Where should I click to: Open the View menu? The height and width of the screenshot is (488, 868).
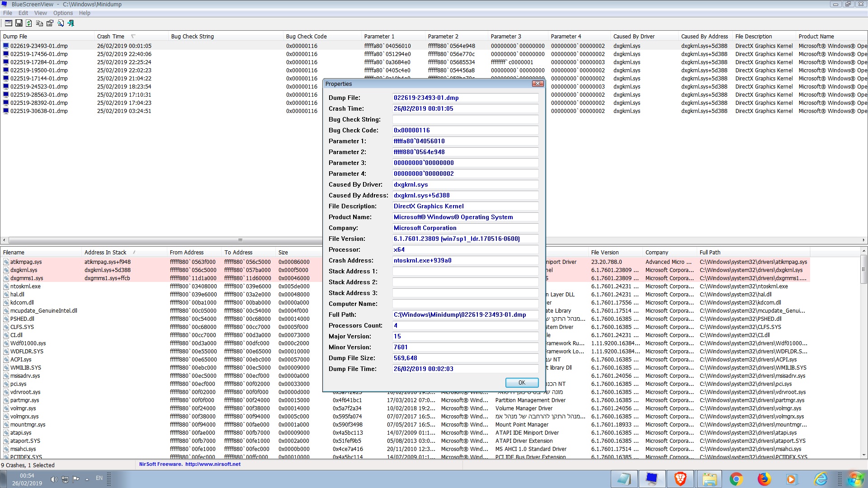[40, 13]
